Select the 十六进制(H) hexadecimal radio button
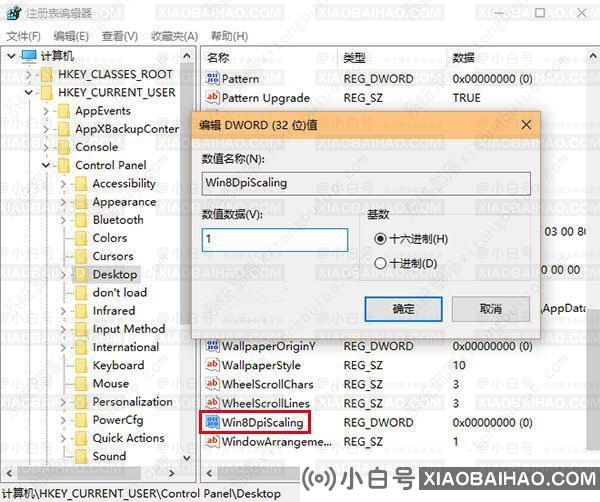 coord(380,239)
